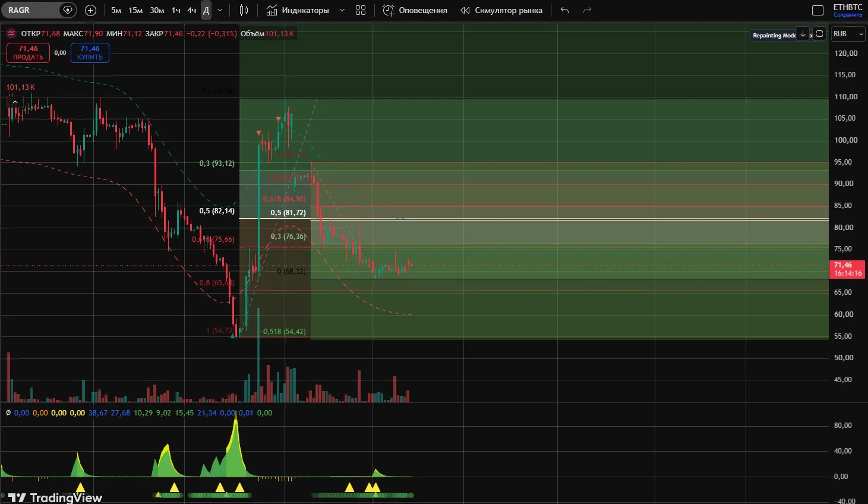The height and width of the screenshot is (504, 868).
Task: Click the down arrow pane button
Action: tap(803, 34)
